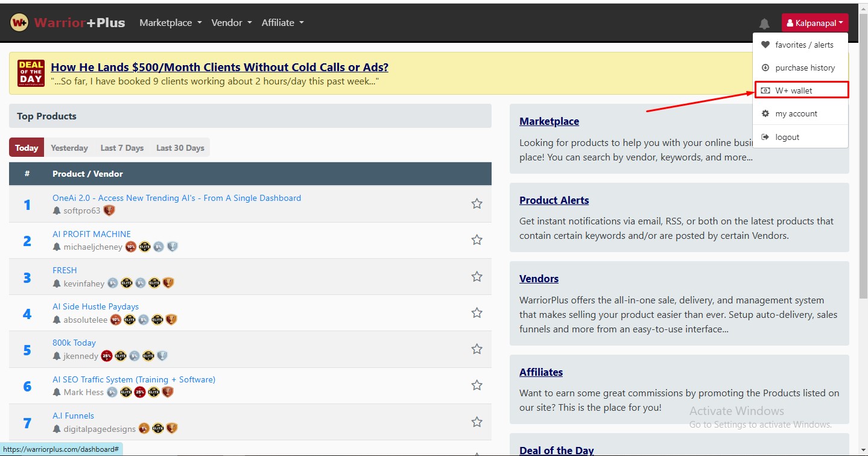Open the FRESH product link

(65, 270)
